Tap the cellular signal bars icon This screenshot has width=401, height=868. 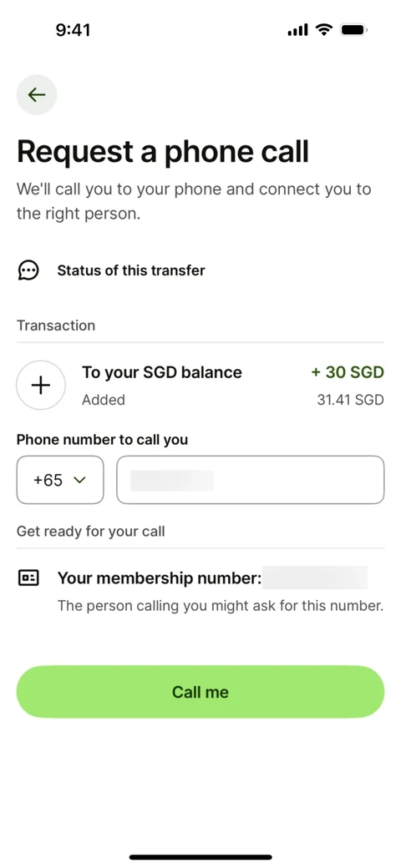tap(297, 30)
